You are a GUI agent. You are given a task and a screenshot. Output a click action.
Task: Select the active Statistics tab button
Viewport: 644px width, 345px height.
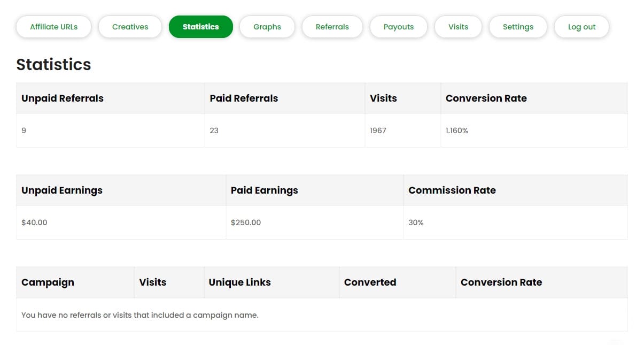tap(200, 27)
